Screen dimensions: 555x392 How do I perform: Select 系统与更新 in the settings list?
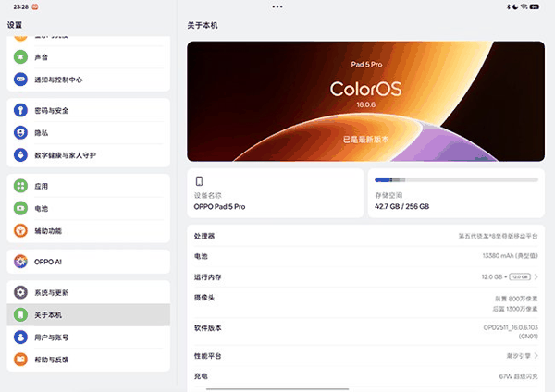click(x=88, y=292)
